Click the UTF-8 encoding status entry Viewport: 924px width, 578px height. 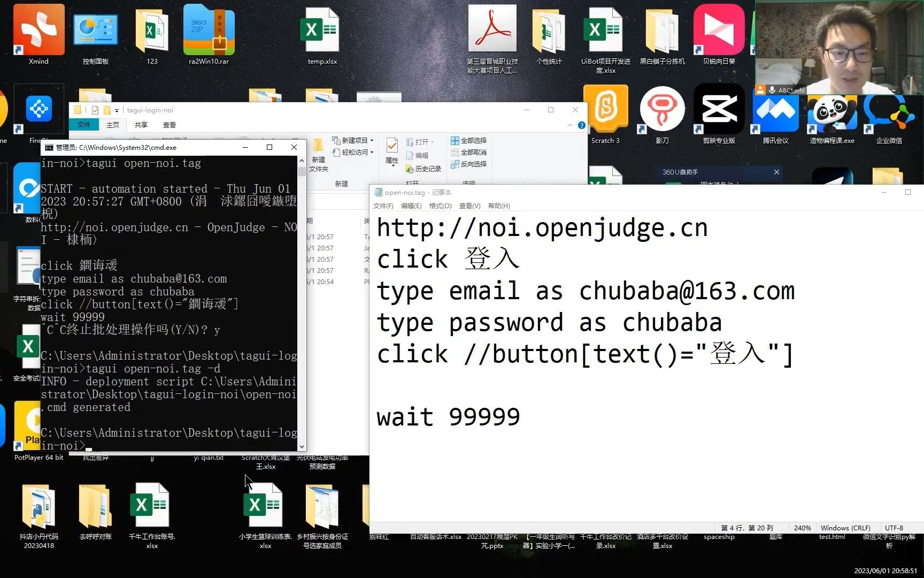click(x=894, y=528)
